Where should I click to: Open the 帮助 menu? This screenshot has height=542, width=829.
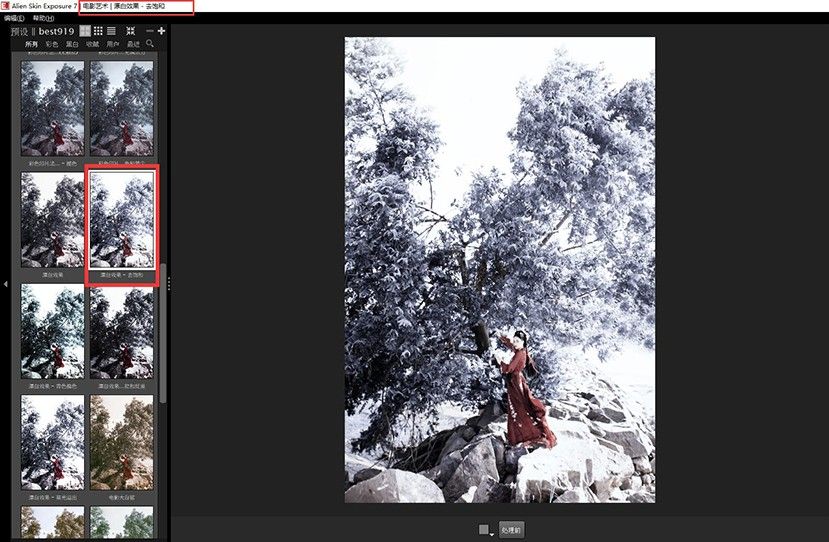43,18
